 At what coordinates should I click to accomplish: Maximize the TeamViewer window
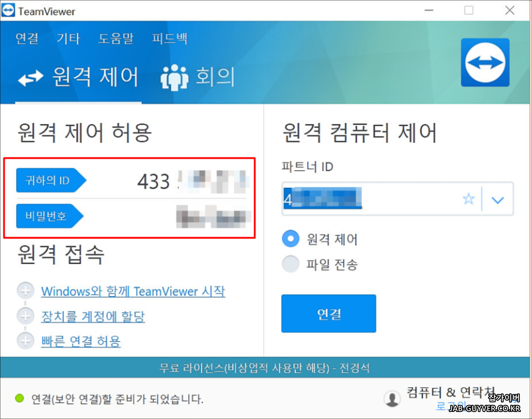469,10
